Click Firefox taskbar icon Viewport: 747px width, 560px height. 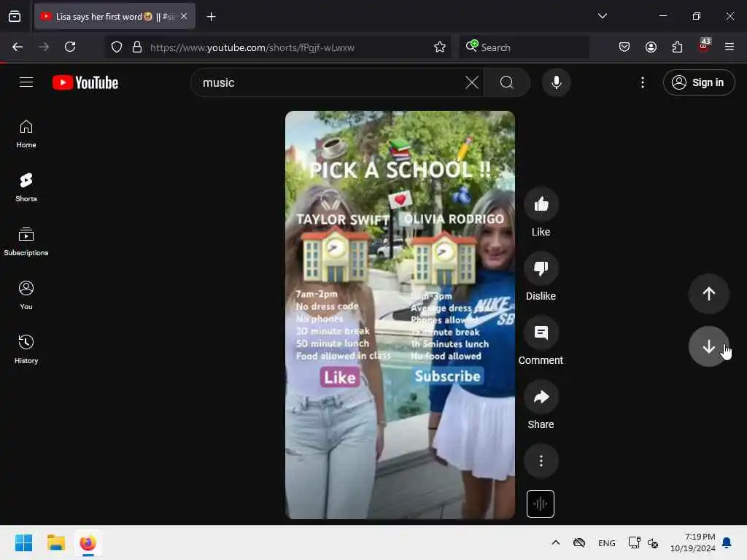[x=88, y=542]
